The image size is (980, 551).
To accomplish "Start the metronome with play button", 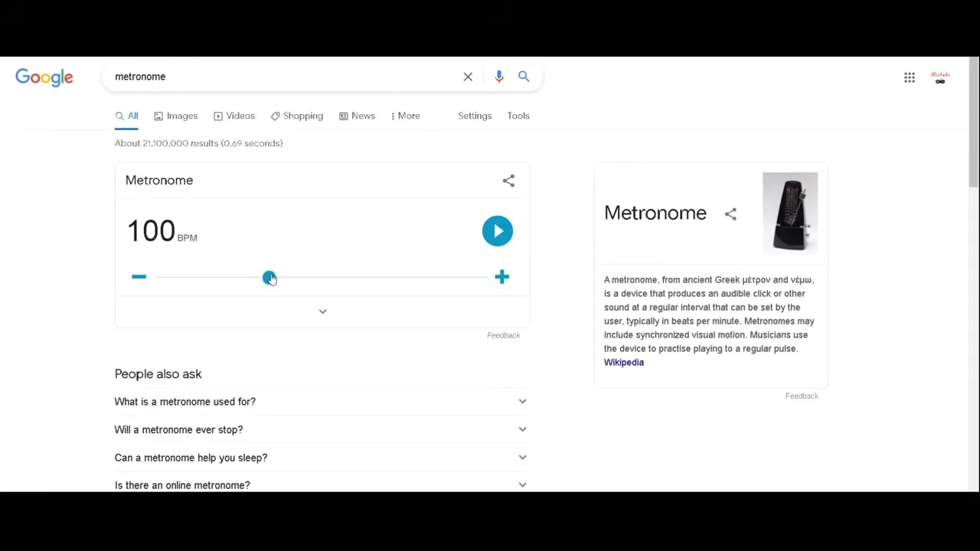I will [x=498, y=231].
